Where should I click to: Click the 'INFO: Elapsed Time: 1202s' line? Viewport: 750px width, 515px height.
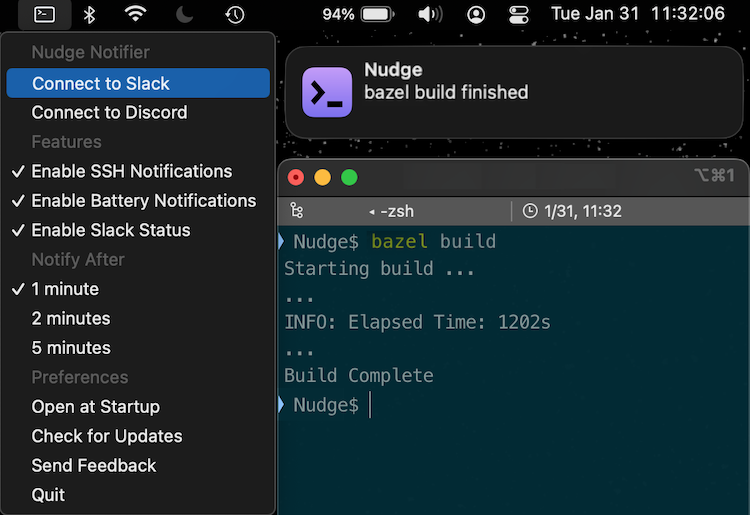417,322
